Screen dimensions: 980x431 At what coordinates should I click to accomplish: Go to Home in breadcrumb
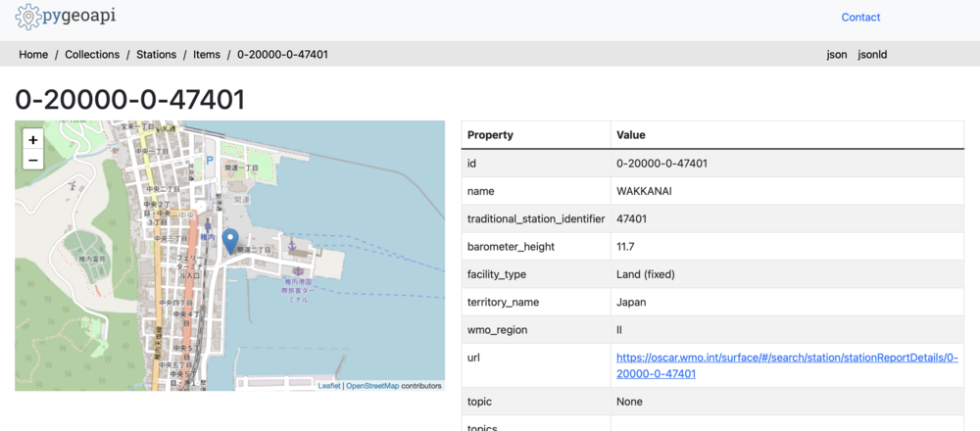point(33,55)
